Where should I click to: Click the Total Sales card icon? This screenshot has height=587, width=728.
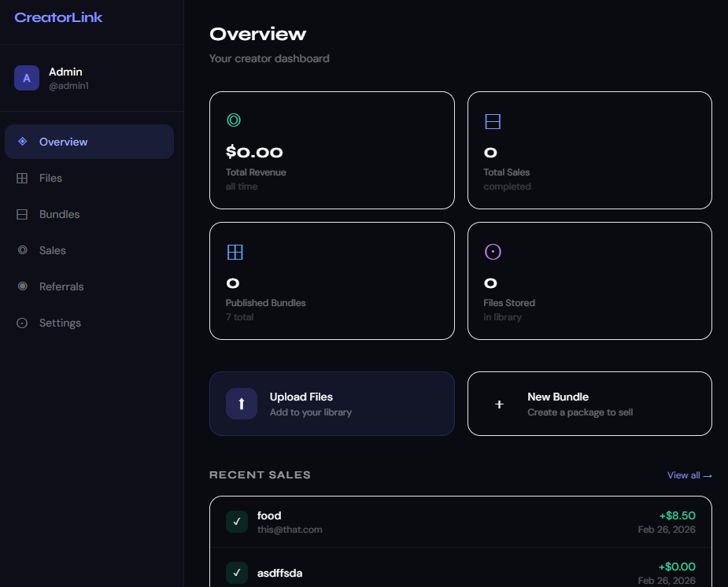(493, 122)
